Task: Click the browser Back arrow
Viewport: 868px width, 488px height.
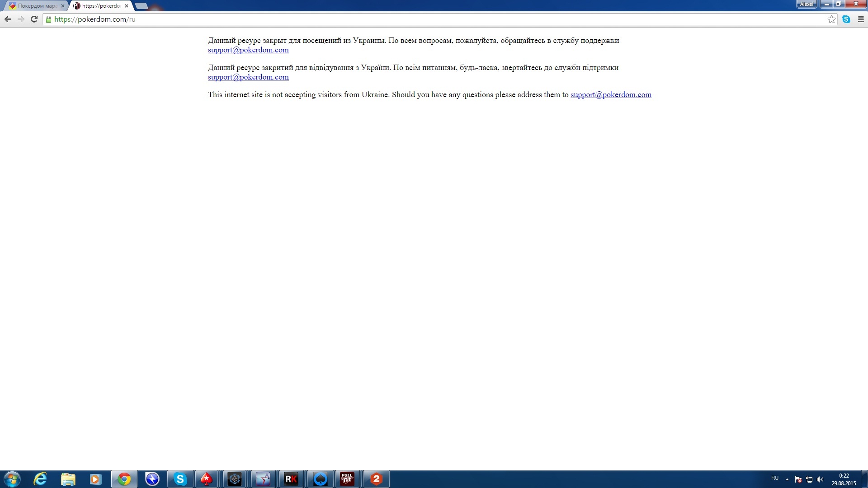Action: click(x=8, y=19)
